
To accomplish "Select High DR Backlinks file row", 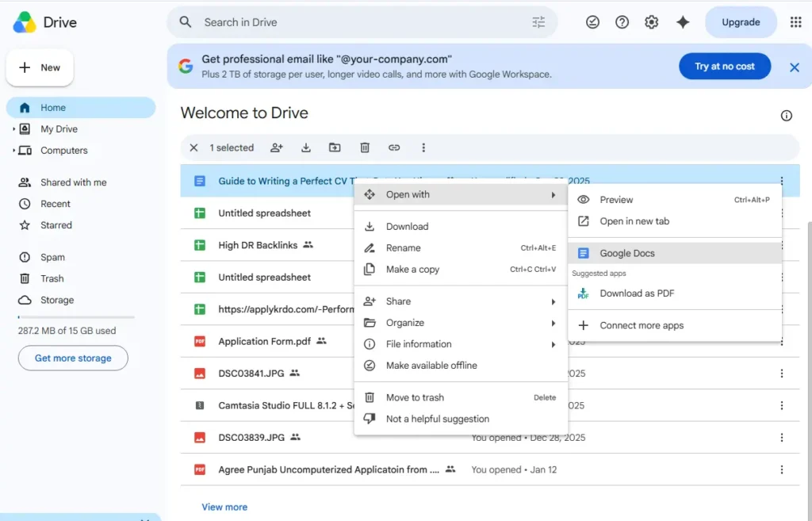I will pos(267,245).
